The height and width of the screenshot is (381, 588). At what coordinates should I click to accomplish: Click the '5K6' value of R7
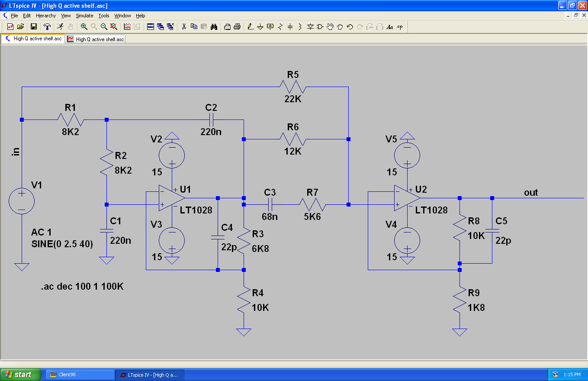point(312,216)
